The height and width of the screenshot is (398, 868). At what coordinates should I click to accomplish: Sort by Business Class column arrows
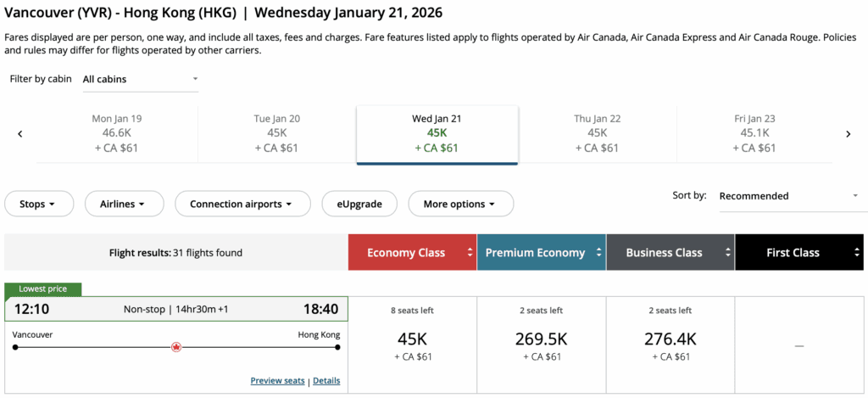tap(728, 253)
